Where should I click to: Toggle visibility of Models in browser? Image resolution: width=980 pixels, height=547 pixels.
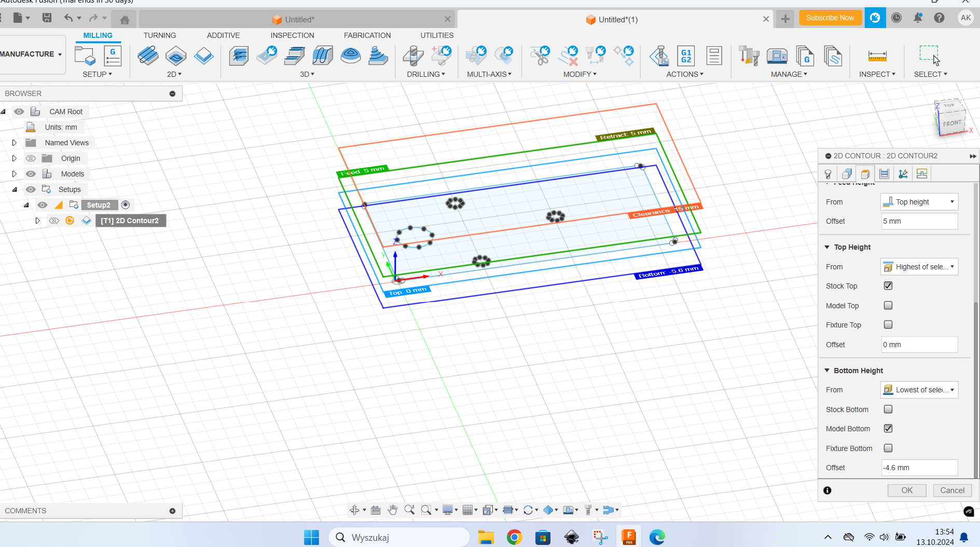coord(31,174)
